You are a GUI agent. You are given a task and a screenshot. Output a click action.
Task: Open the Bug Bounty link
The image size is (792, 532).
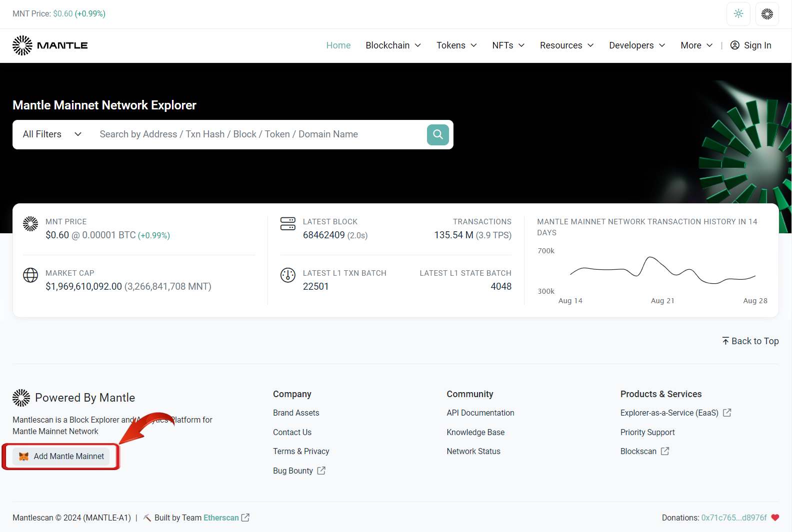point(293,471)
